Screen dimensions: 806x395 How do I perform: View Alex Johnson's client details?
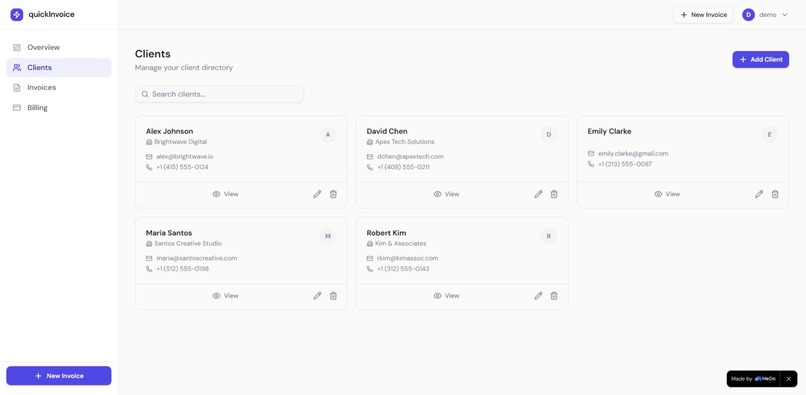click(225, 194)
